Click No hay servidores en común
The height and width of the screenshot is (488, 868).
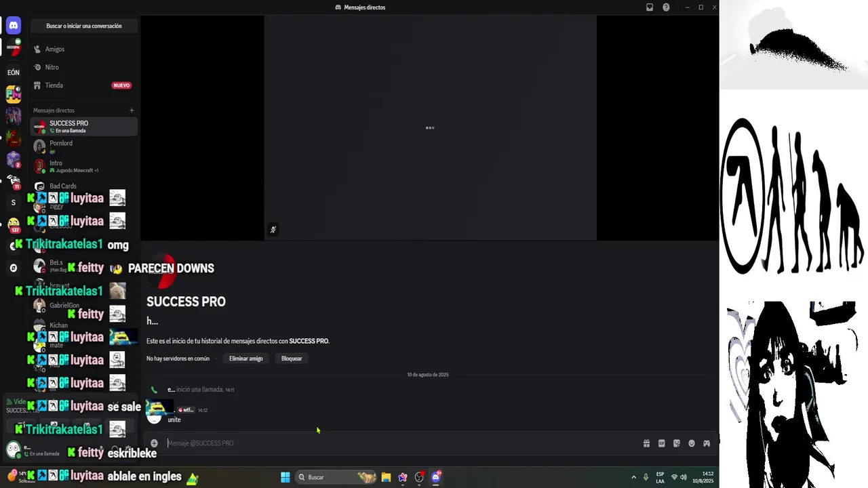(x=178, y=359)
